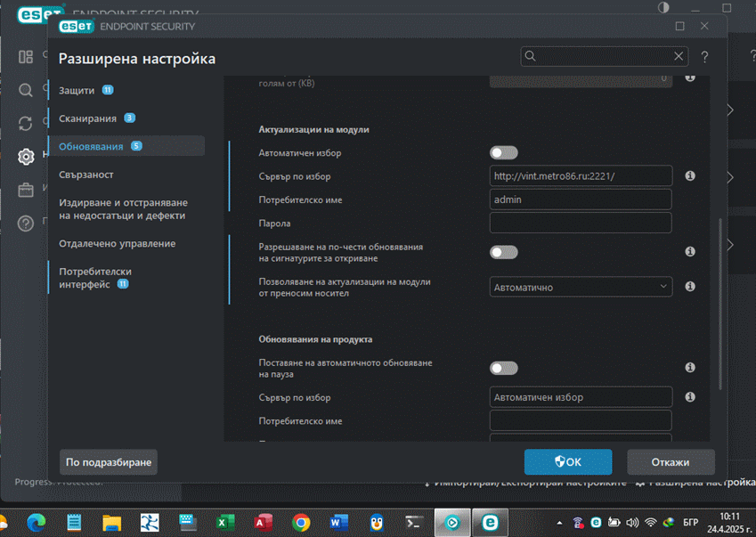756x537 pixels.
Task: Show hidden tray icons arrow
Action: pos(559,523)
